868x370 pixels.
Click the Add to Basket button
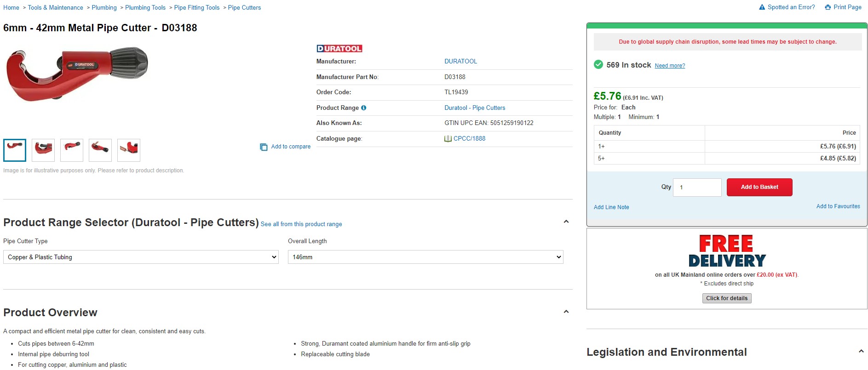759,187
